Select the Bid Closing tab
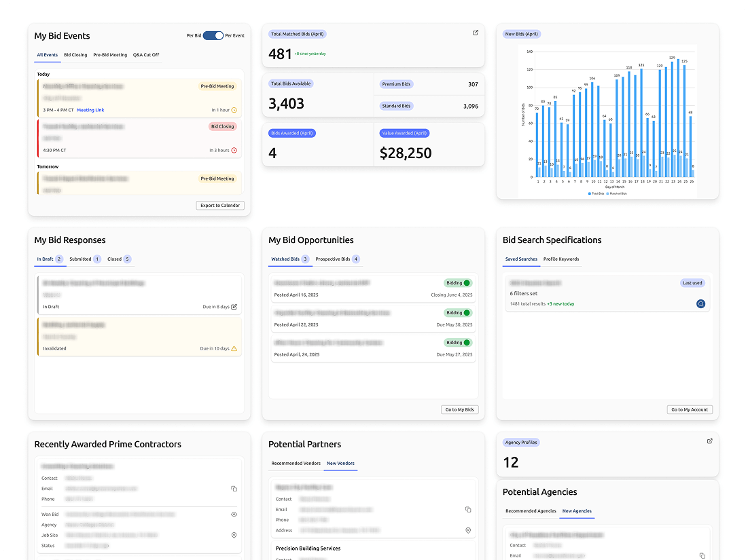The image size is (748, 560). point(75,55)
